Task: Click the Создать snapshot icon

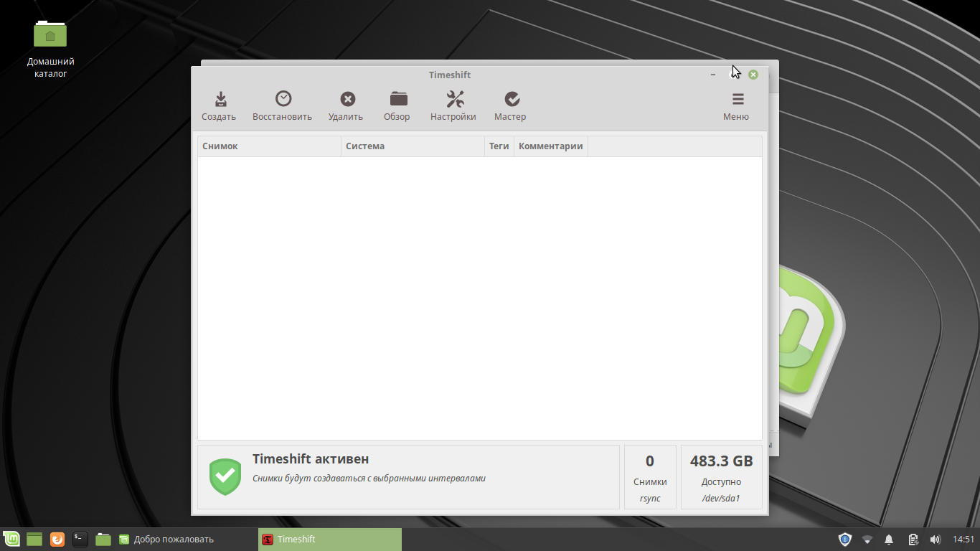Action: pyautogui.click(x=220, y=99)
